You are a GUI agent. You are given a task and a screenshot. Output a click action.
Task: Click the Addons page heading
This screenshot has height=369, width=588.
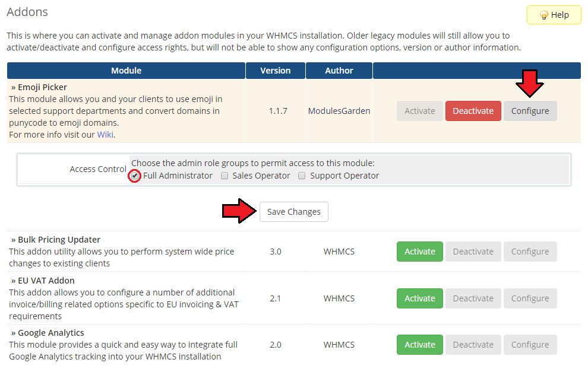[27, 12]
